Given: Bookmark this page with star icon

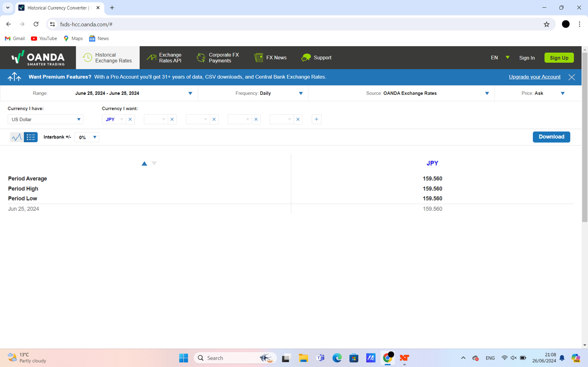Looking at the screenshot, I should [x=546, y=24].
